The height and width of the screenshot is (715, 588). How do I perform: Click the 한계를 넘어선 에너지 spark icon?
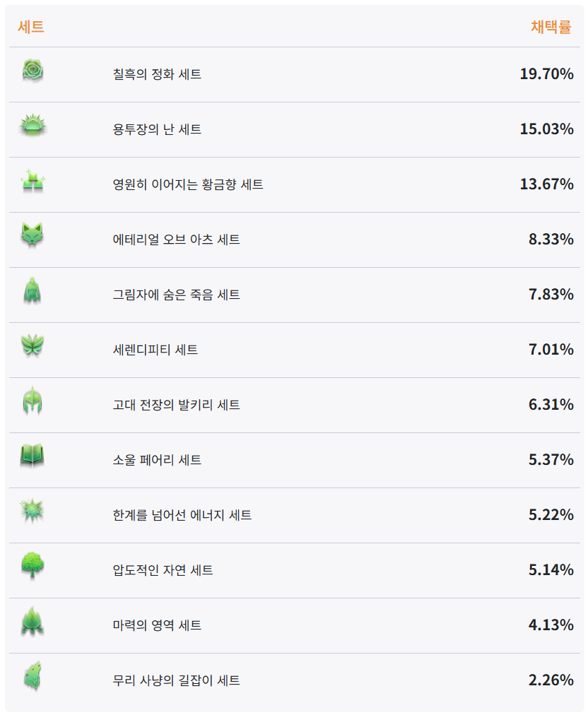tap(33, 511)
